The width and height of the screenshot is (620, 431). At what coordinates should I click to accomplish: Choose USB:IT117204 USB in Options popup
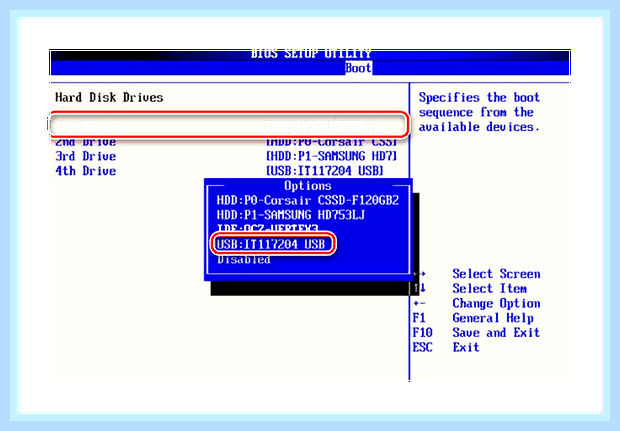(x=271, y=244)
